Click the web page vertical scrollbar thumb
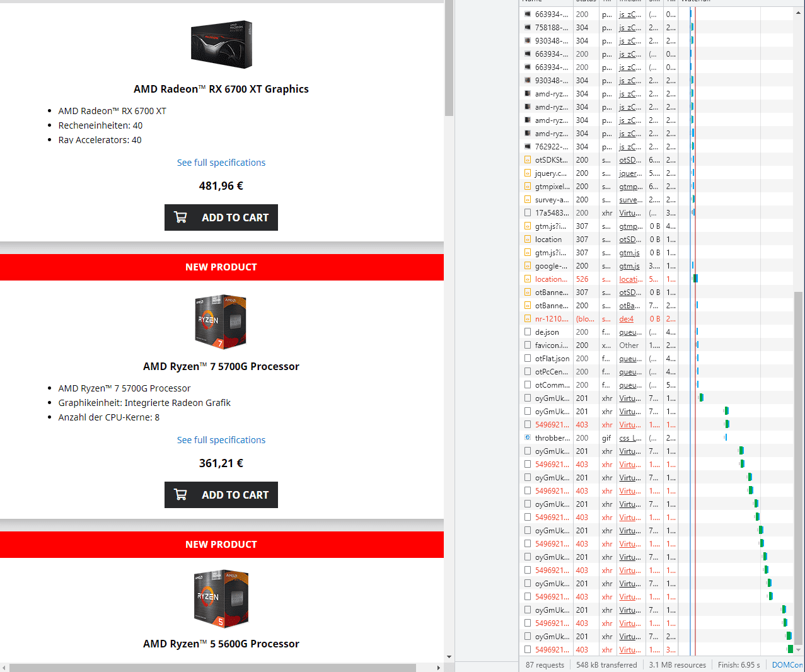 click(x=449, y=58)
